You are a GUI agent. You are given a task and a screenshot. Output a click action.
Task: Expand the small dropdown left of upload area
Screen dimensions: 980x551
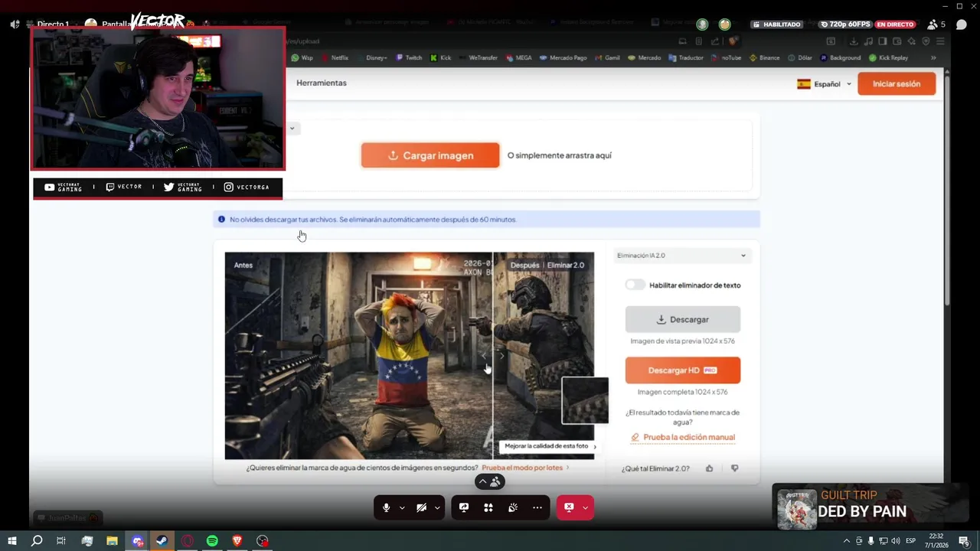click(x=292, y=128)
